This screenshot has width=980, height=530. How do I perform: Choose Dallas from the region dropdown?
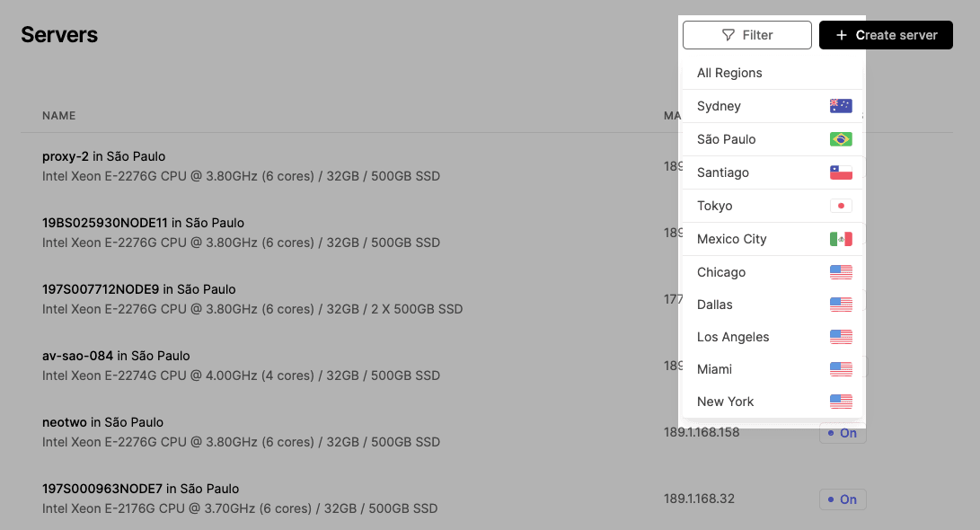(x=714, y=305)
